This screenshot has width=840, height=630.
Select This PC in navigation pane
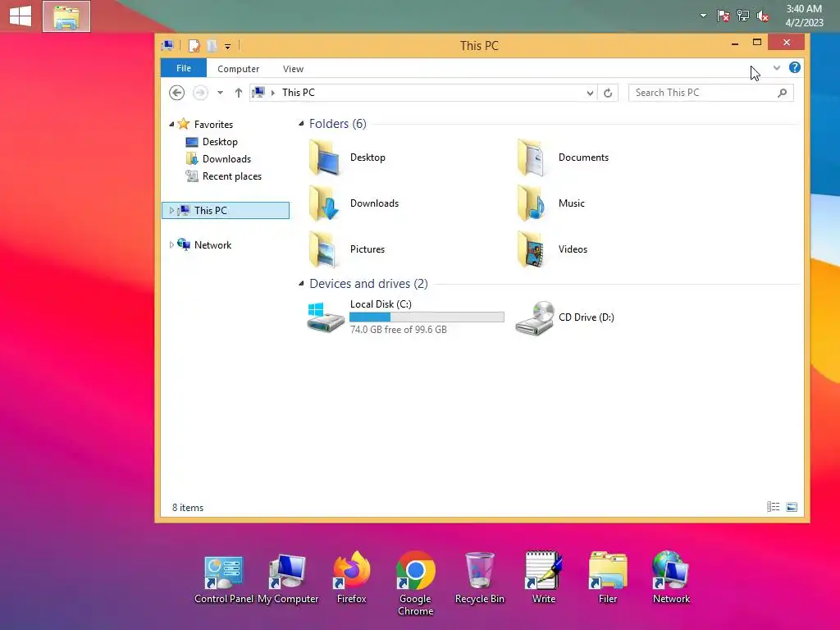(x=226, y=211)
